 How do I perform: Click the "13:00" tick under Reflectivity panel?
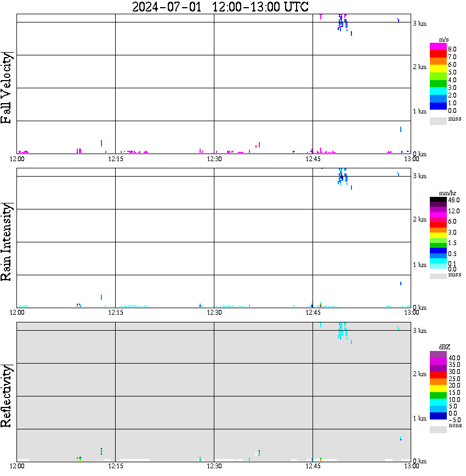pyautogui.click(x=412, y=466)
